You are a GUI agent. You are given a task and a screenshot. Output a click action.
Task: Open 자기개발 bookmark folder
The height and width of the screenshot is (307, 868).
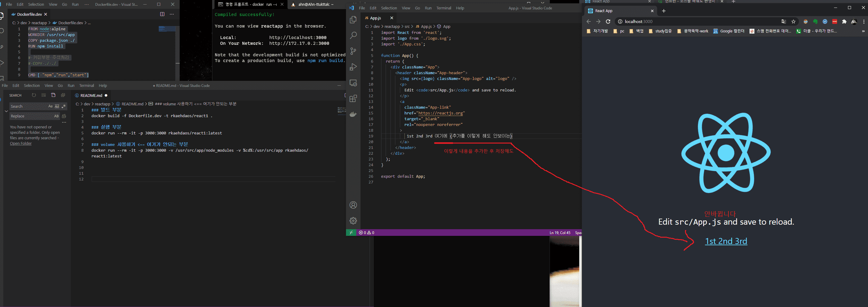[597, 31]
